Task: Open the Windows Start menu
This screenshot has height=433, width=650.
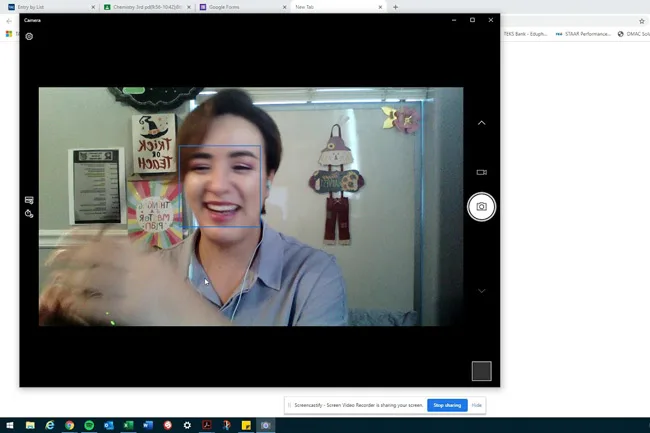Action: 10,425
